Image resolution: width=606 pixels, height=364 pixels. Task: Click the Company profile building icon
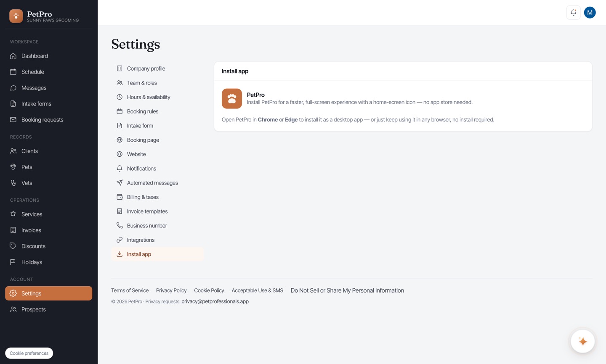(120, 69)
